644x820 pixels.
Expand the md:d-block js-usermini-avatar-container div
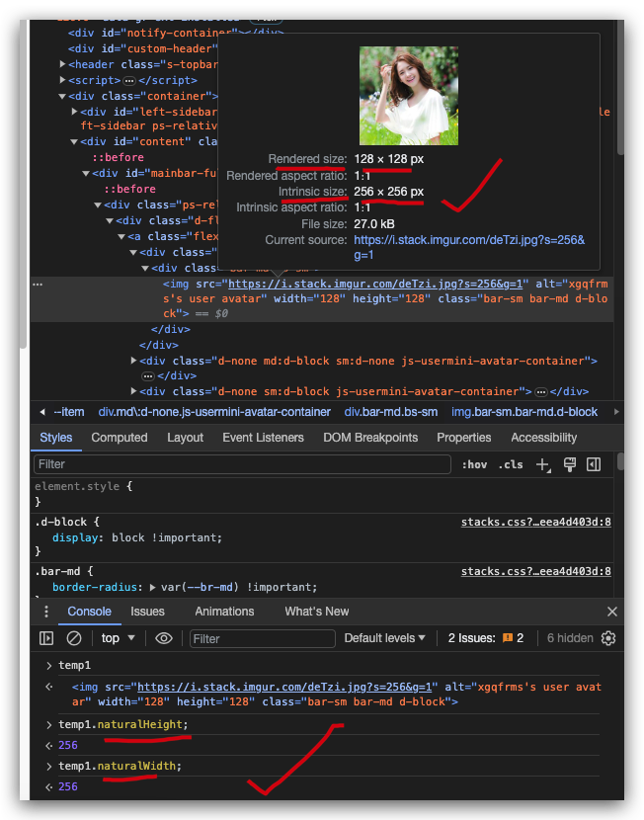(133, 361)
